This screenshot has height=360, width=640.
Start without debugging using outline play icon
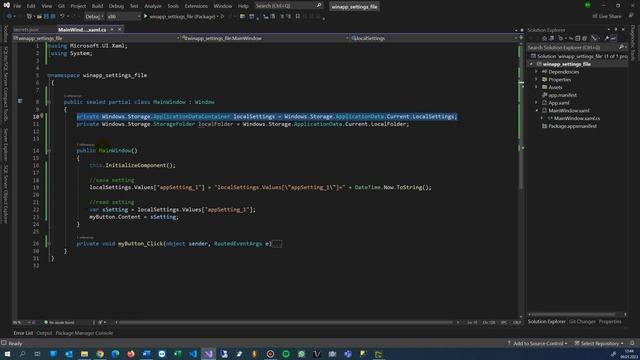coord(222,16)
